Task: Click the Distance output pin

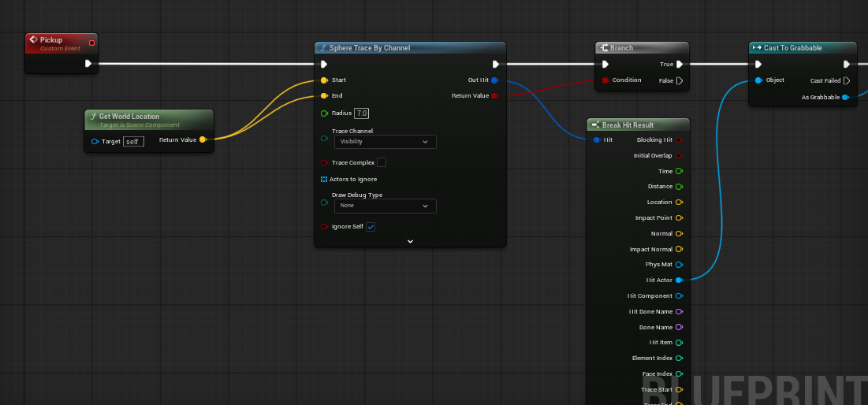Action: (x=680, y=187)
